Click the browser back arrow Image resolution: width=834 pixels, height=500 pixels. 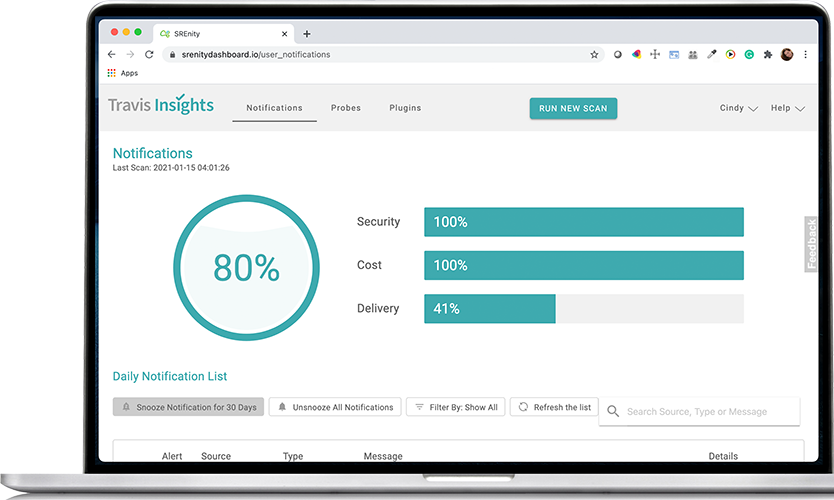coord(111,55)
